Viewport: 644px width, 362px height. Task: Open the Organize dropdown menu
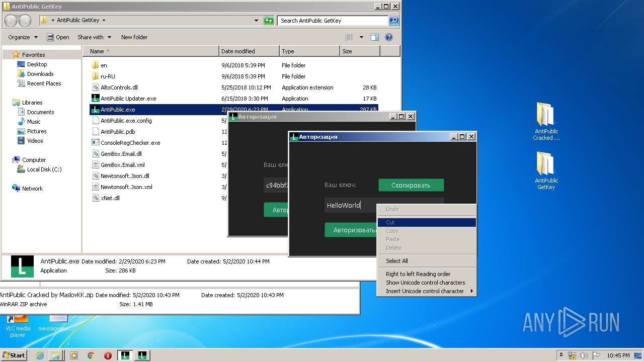tap(23, 37)
